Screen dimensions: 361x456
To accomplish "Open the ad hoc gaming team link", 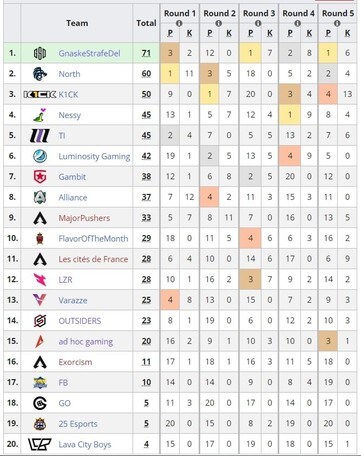I will (86, 342).
